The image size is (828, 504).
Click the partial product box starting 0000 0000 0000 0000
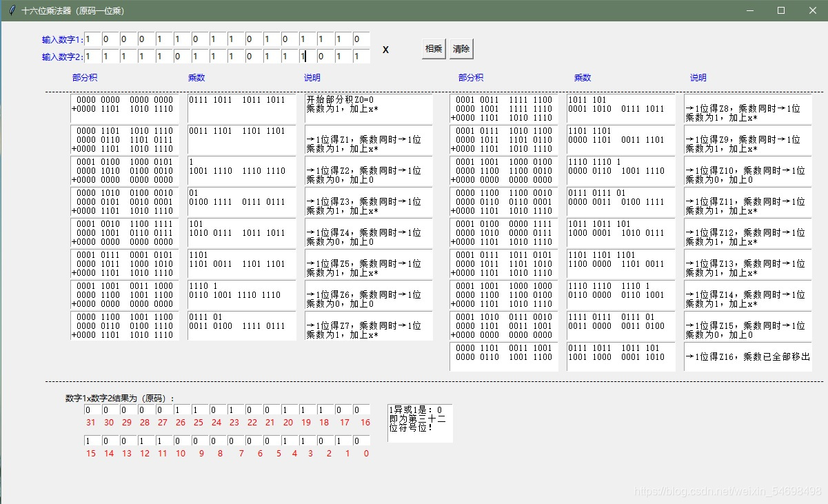click(124, 108)
